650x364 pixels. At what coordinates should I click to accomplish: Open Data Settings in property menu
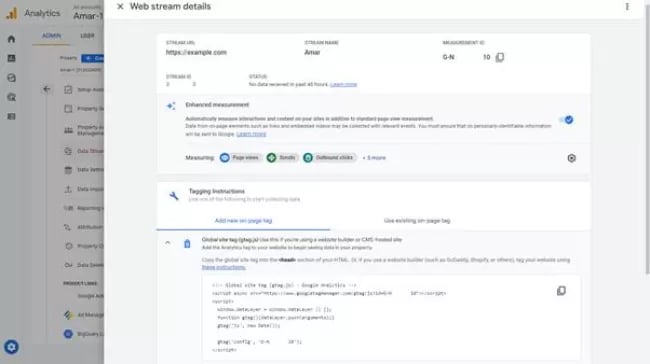(83, 170)
